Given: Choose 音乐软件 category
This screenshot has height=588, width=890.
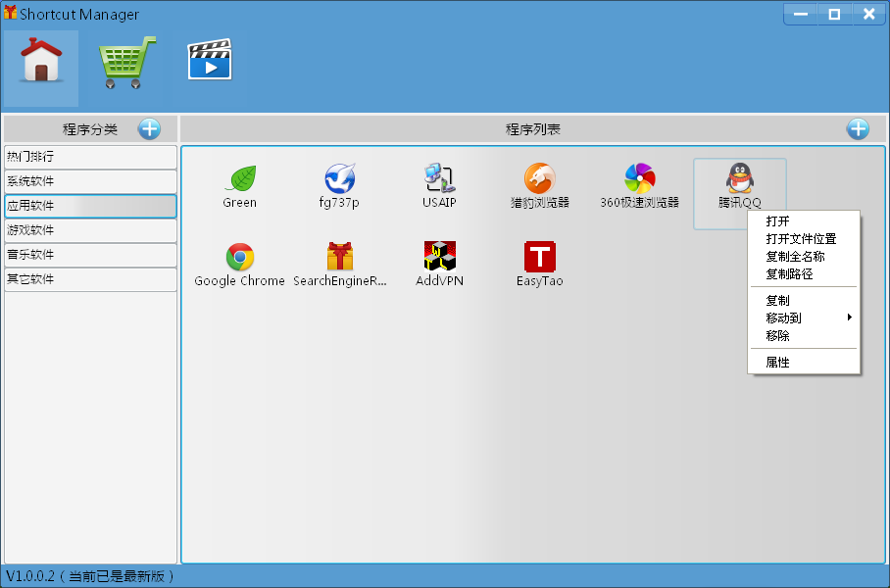Looking at the screenshot, I should (x=91, y=254).
